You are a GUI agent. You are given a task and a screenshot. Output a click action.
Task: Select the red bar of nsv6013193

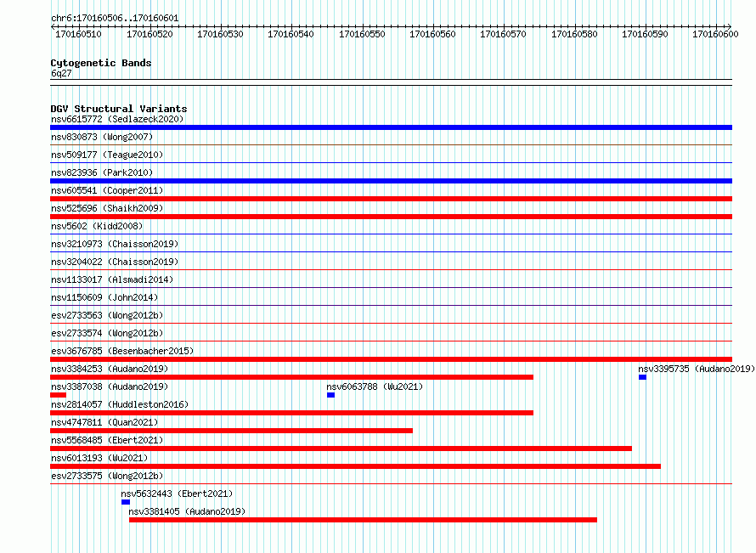pos(355,466)
